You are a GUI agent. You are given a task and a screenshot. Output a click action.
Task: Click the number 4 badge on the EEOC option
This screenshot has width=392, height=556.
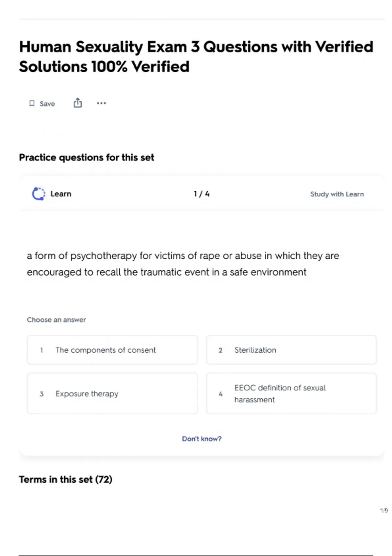(220, 394)
